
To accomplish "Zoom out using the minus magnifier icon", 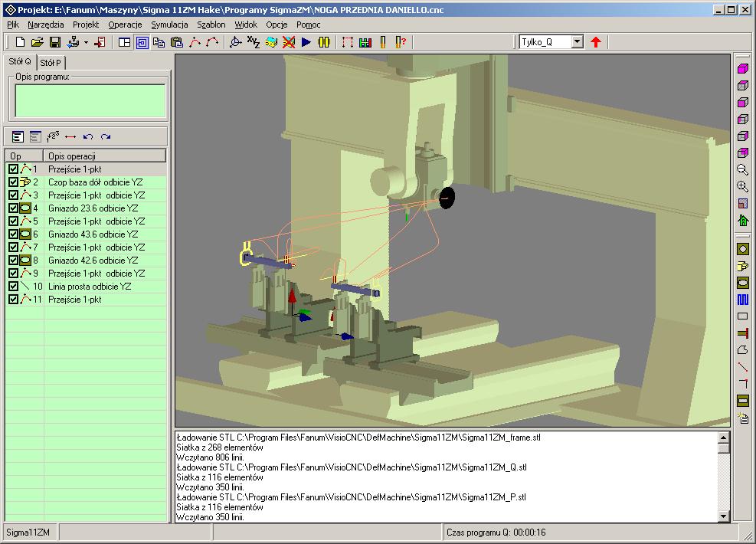I will click(x=742, y=169).
